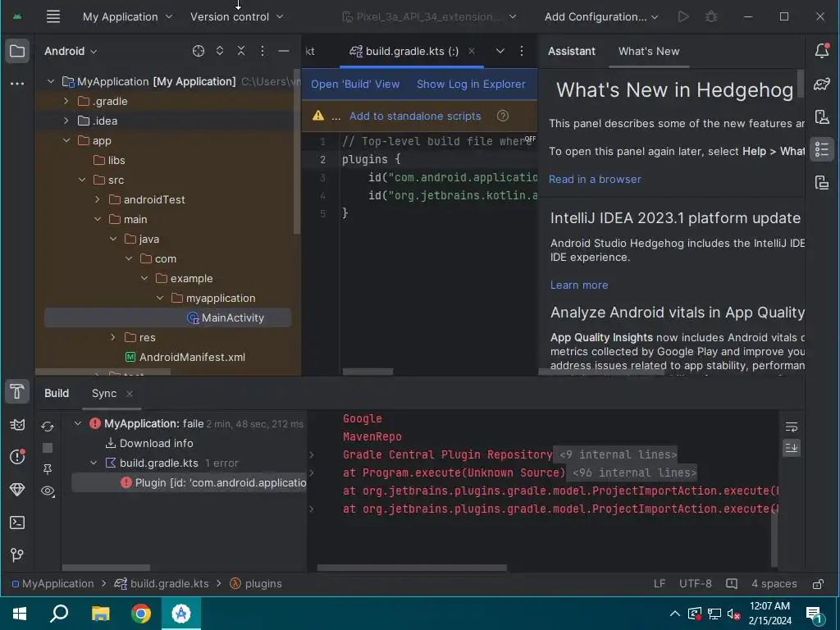Close the Sync tab
Viewport: 840px width, 630px height.
129,394
